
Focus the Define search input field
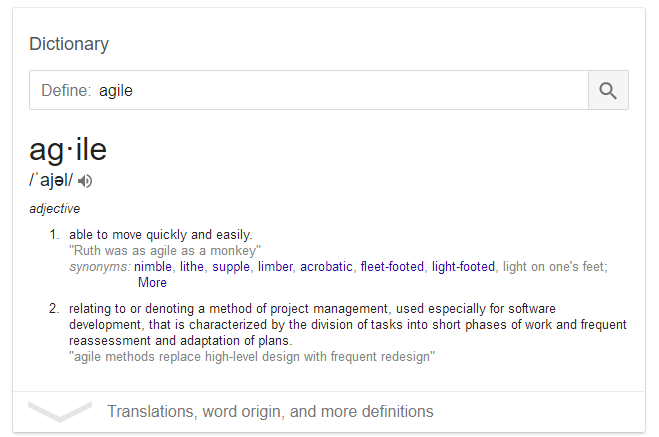(x=309, y=90)
